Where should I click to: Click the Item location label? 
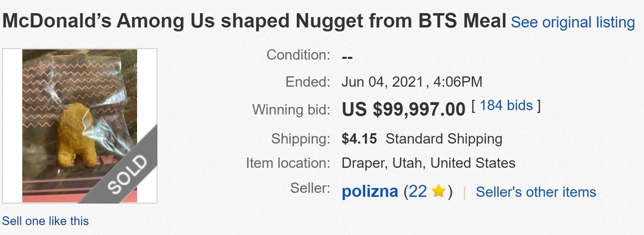[288, 163]
